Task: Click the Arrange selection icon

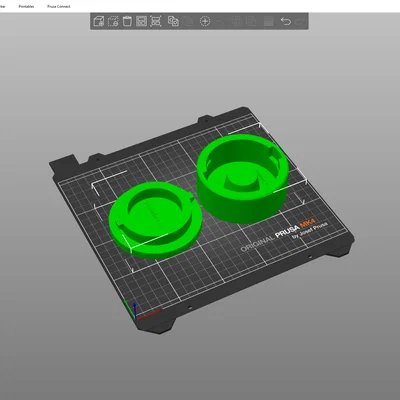Action: click(156, 21)
